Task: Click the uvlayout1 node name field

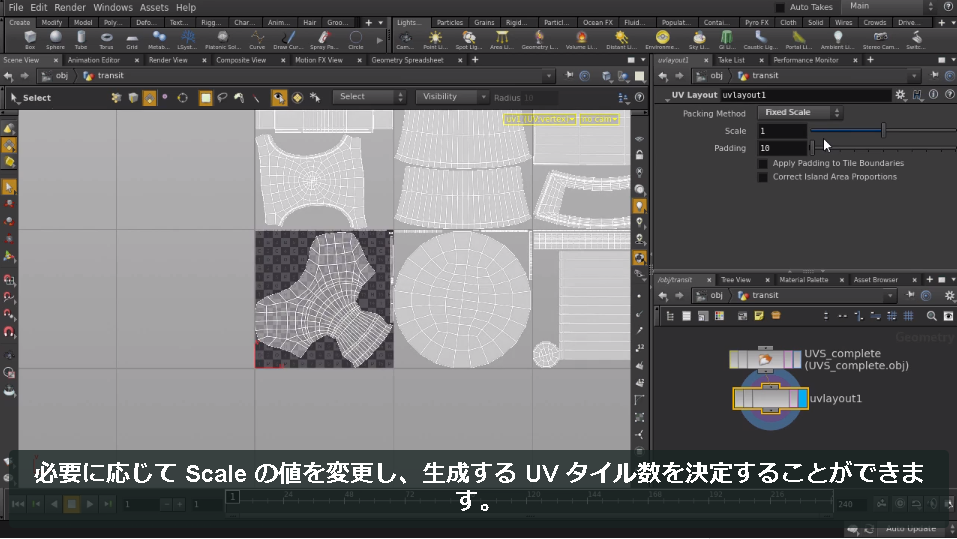Action: [806, 95]
